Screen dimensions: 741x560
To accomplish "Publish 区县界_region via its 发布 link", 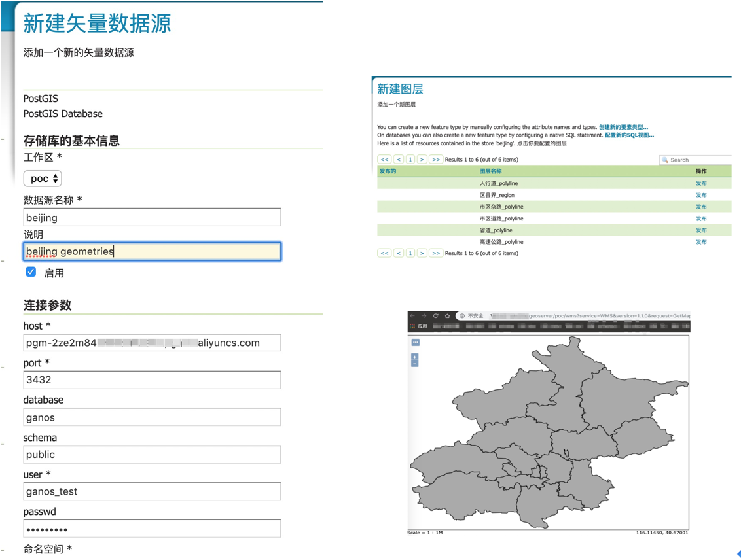I will click(x=700, y=194).
